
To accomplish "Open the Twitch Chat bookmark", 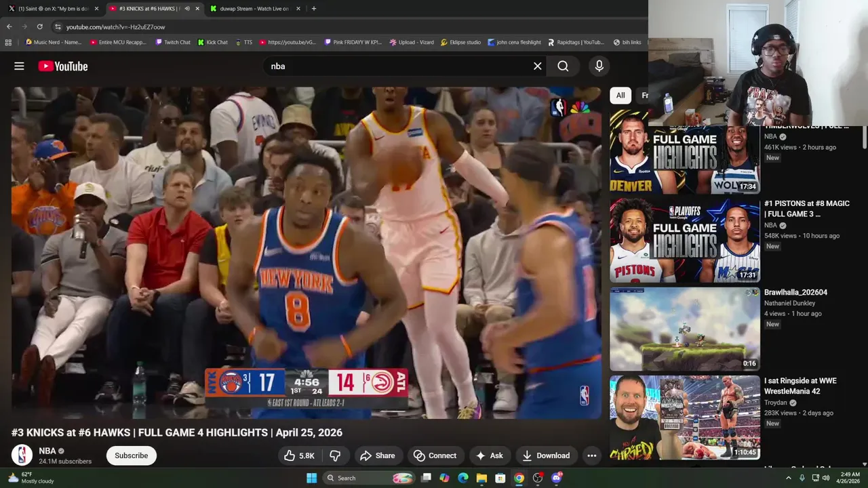I will coord(173,42).
